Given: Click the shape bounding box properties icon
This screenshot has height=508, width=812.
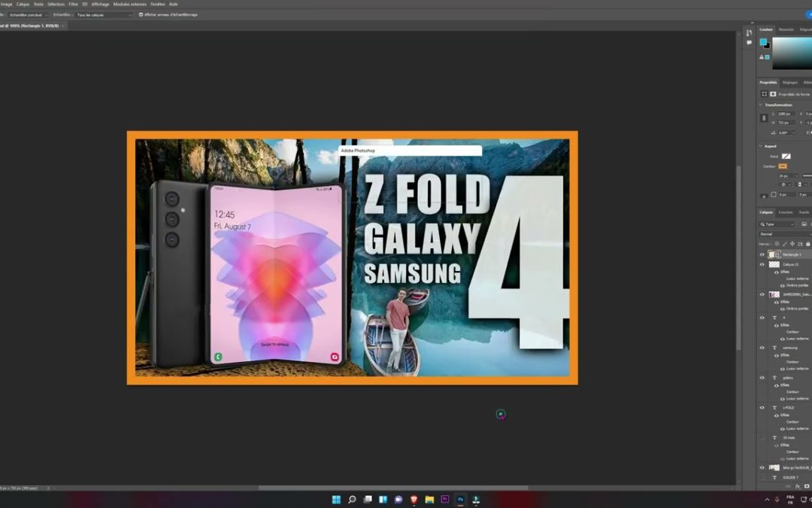Looking at the screenshot, I should point(764,94).
